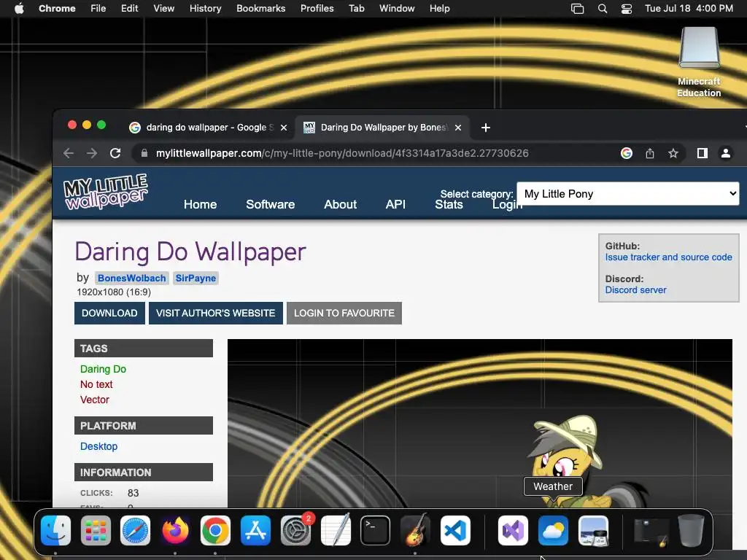This screenshot has width=747, height=560.
Task: Open the SirPayne author link
Action: [196, 278]
